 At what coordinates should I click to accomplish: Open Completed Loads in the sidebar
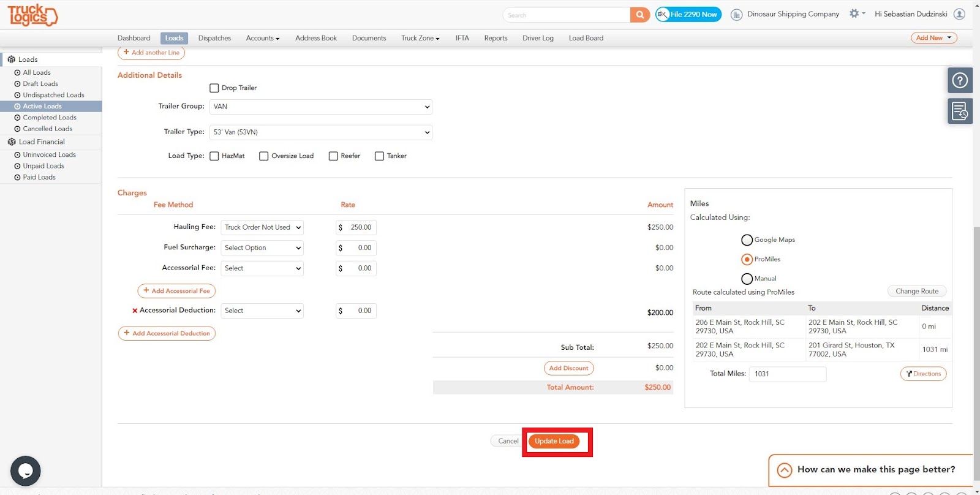(x=50, y=118)
